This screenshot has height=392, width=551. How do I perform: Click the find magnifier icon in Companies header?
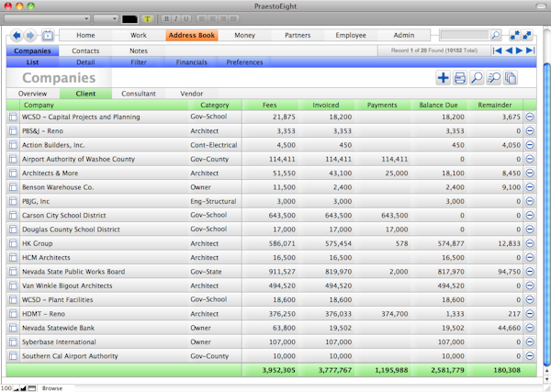pos(477,78)
